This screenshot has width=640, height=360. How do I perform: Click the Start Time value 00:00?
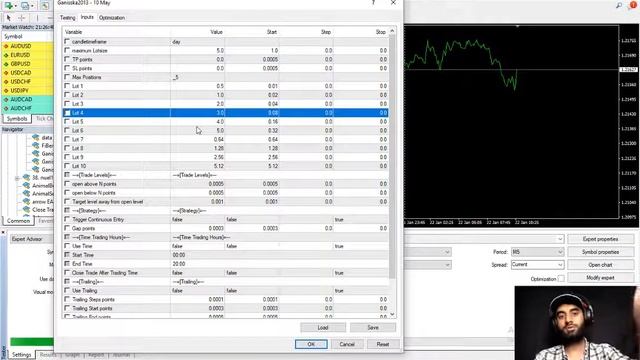(179, 255)
